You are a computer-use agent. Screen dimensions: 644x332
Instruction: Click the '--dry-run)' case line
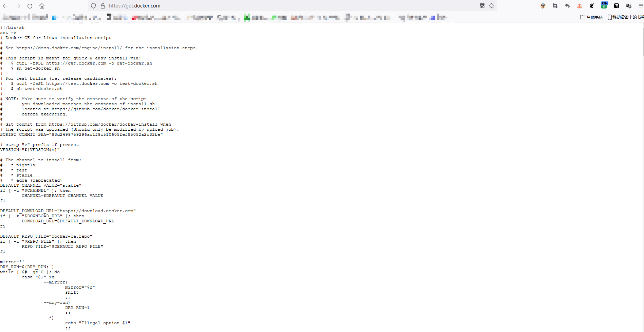[57, 302]
